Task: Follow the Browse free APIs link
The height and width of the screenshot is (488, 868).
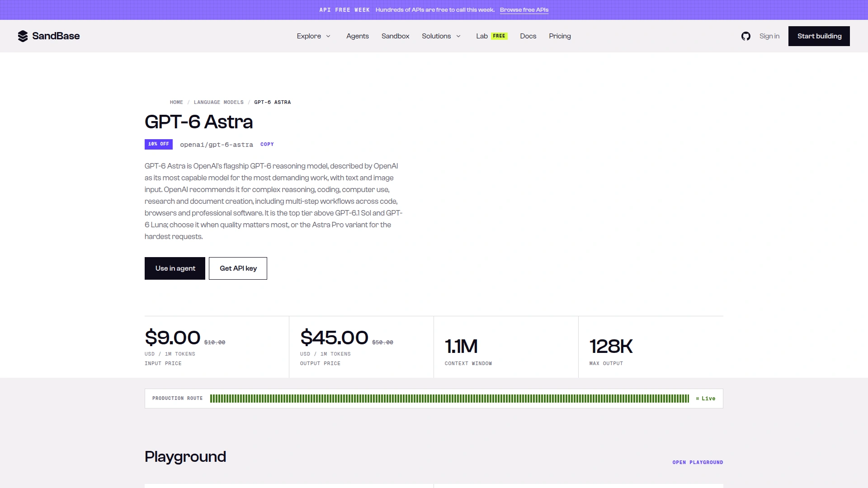Action: (x=524, y=10)
